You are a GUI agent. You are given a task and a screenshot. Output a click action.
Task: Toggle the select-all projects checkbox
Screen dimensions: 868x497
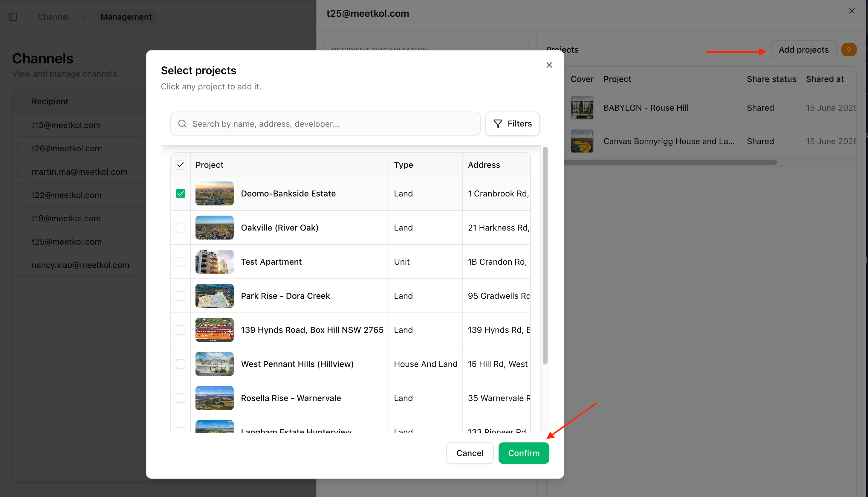click(181, 165)
